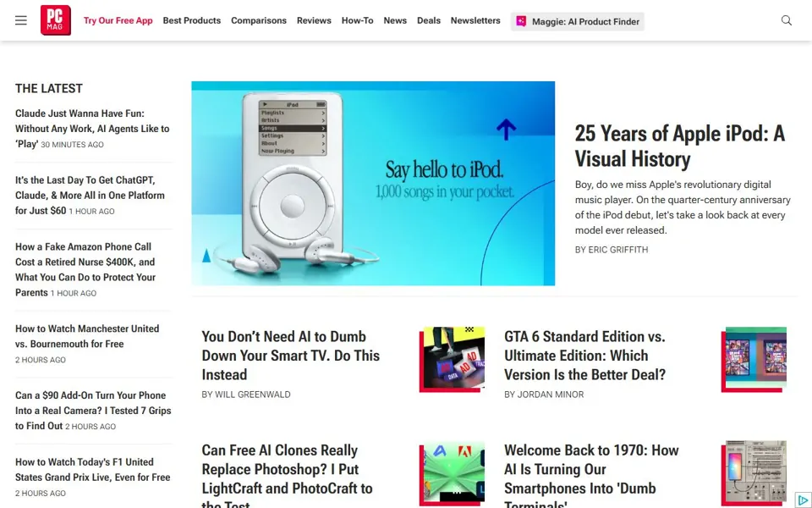Click the iPod article description text
Image resolution: width=812 pixels, height=508 pixels.
point(683,207)
